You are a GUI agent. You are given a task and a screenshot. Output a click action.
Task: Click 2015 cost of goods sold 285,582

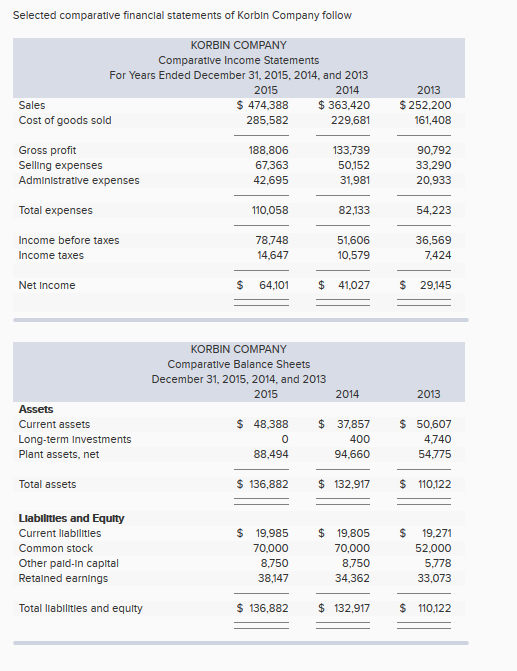[x=267, y=120]
